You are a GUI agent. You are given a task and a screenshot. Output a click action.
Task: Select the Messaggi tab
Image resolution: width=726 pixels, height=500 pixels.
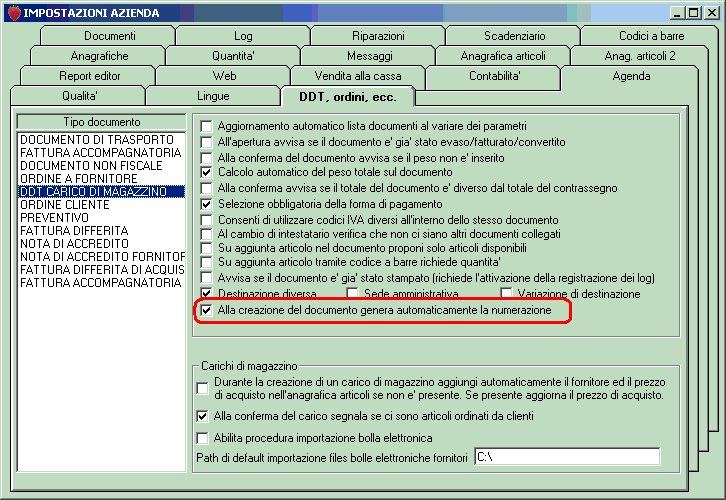tap(369, 56)
